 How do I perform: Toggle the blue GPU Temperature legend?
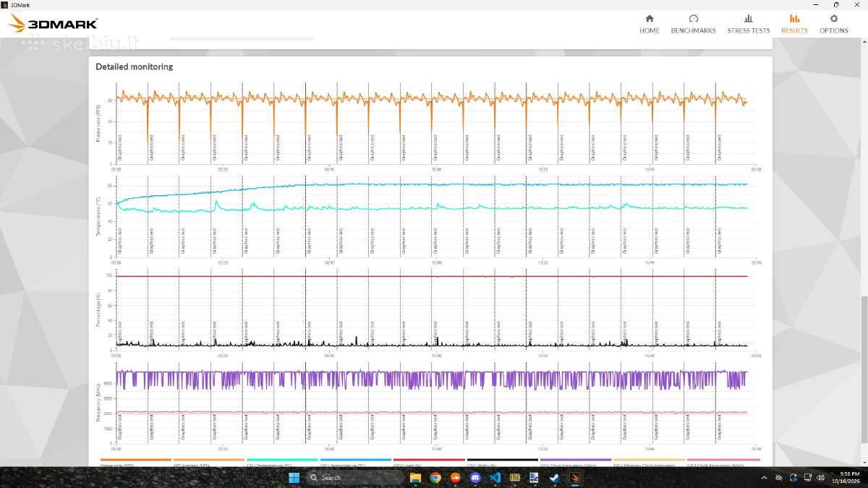pos(356,463)
